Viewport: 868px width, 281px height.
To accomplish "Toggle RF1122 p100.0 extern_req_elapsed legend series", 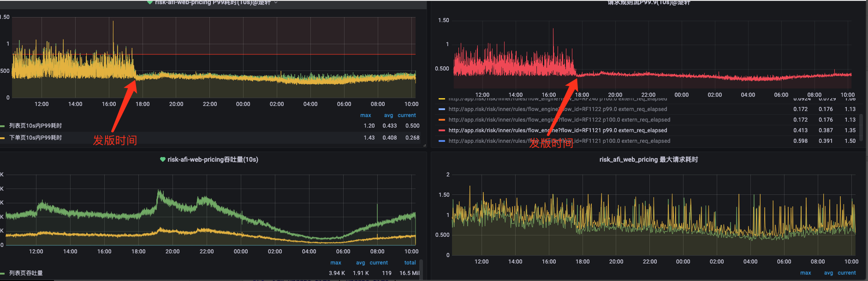I will 559,120.
